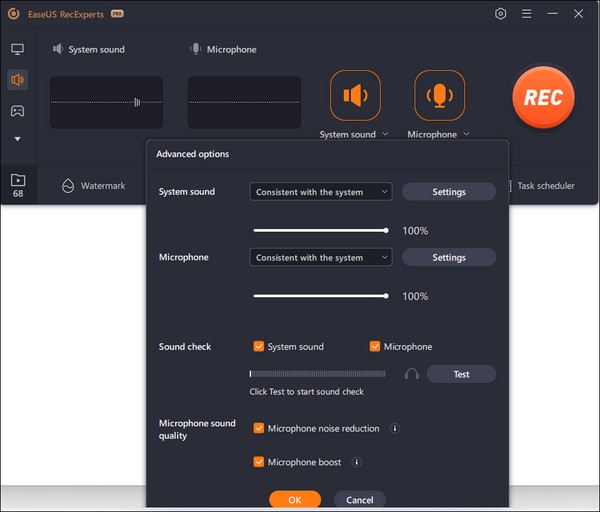
Task: Open the settings hexagon icon in title bar
Action: (x=500, y=14)
